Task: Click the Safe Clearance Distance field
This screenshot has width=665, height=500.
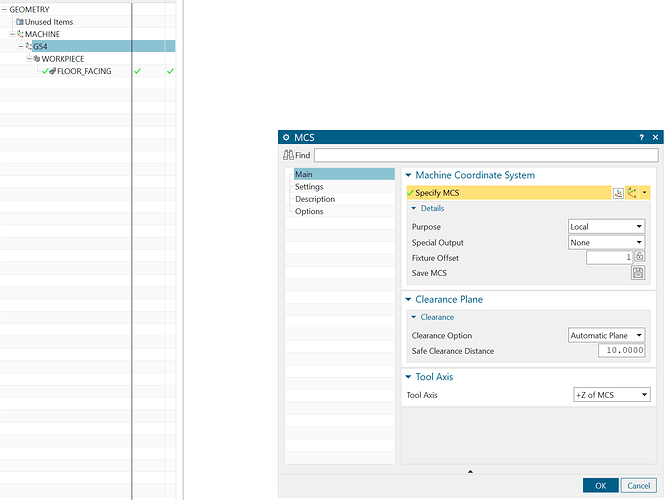Action: [622, 350]
